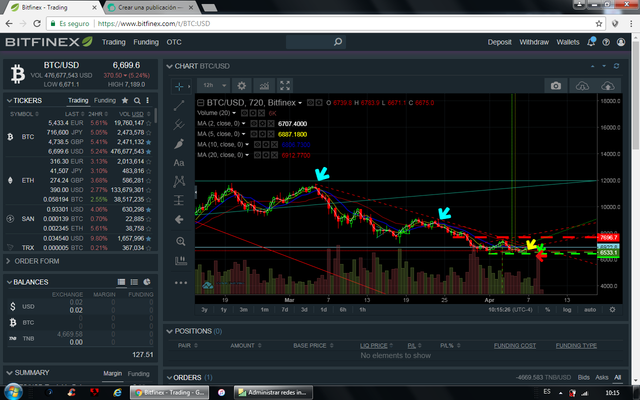
Task: Select the pattern drawing tool
Action: tap(179, 181)
